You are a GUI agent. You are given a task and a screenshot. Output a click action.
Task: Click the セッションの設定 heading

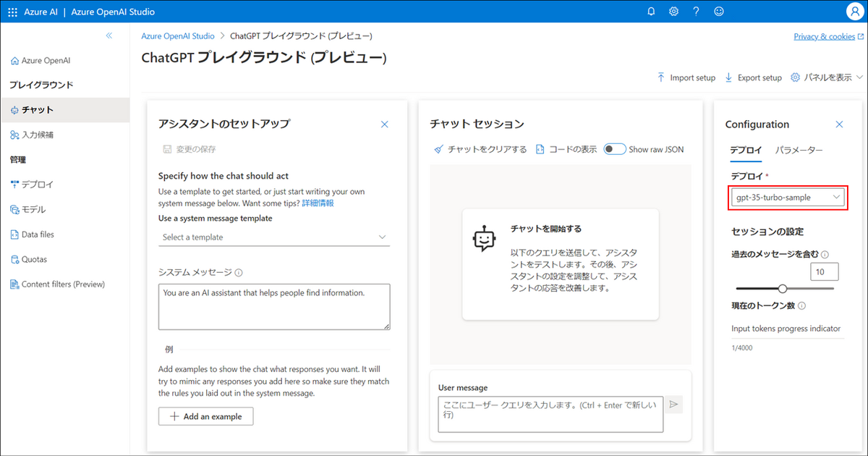(767, 232)
